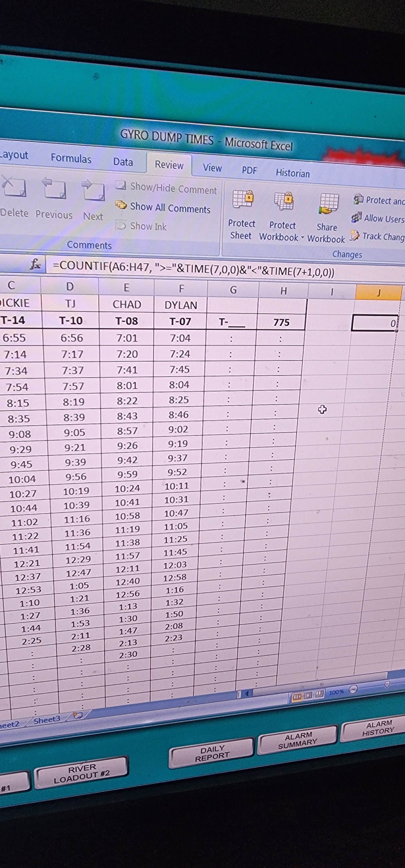Click the Changes group label

tap(347, 254)
